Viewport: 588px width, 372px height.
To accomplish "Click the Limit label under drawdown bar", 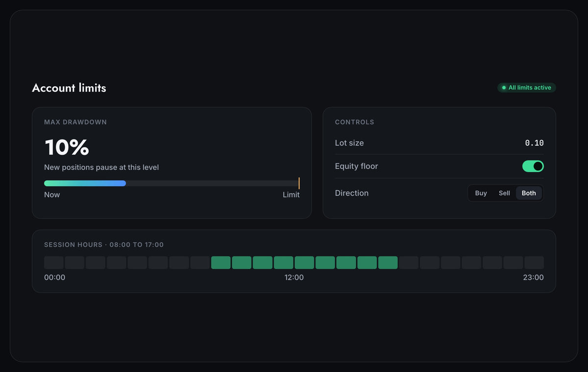I will click(x=291, y=195).
